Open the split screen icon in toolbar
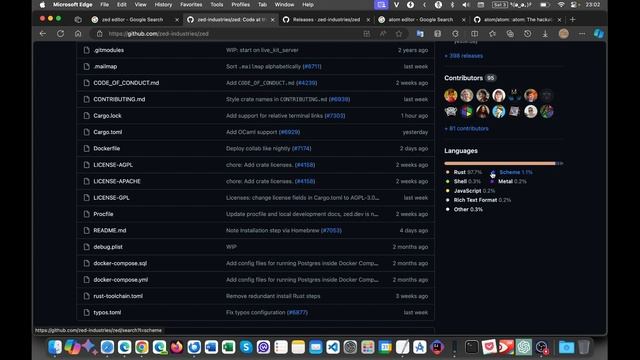This screenshot has height=360, width=640. [x=474, y=34]
